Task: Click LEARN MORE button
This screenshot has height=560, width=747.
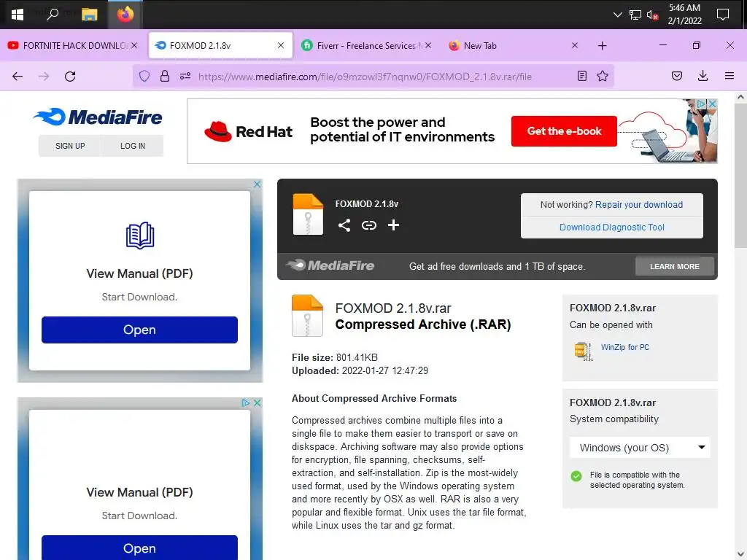Action: click(675, 266)
